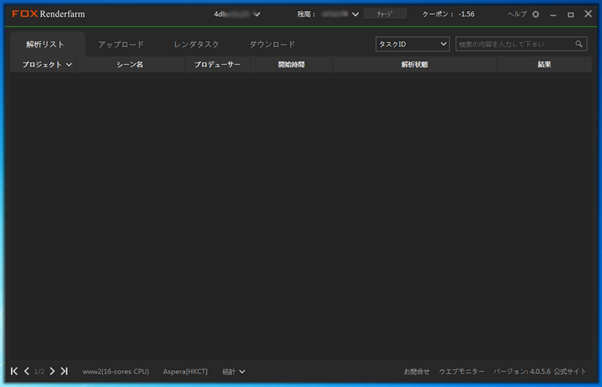
Task: Open the 公式サイト link
Action: pos(570,371)
